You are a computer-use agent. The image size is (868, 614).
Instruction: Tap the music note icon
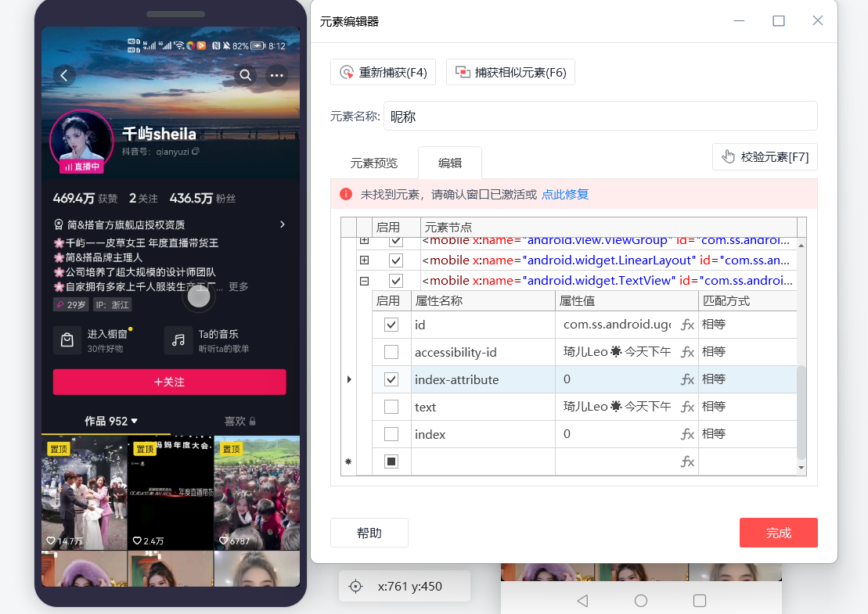tap(178, 340)
